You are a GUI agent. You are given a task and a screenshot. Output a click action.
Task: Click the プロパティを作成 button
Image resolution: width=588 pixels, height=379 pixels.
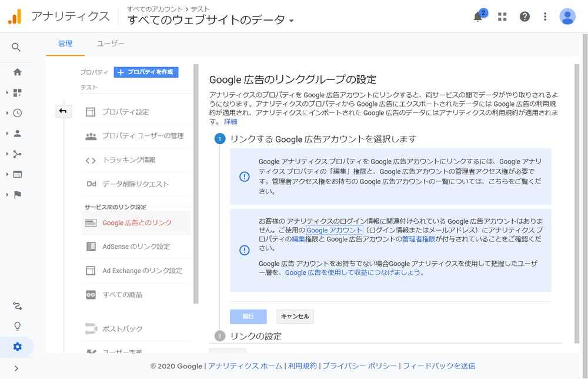point(146,72)
